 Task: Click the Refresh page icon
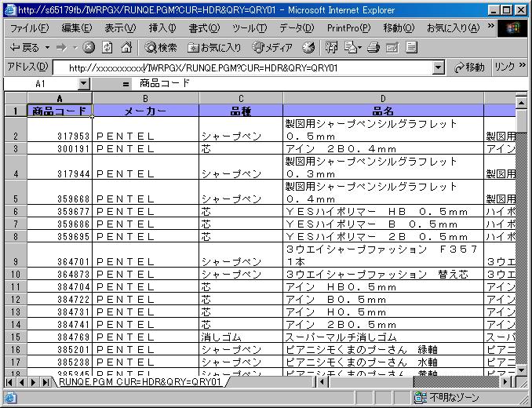click(107, 48)
